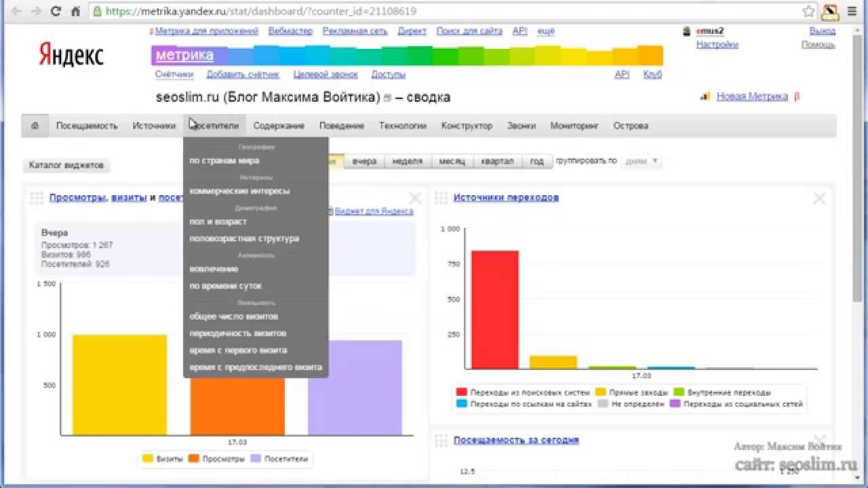Open the Острова menu
The height and width of the screenshot is (488, 868).
[631, 125]
